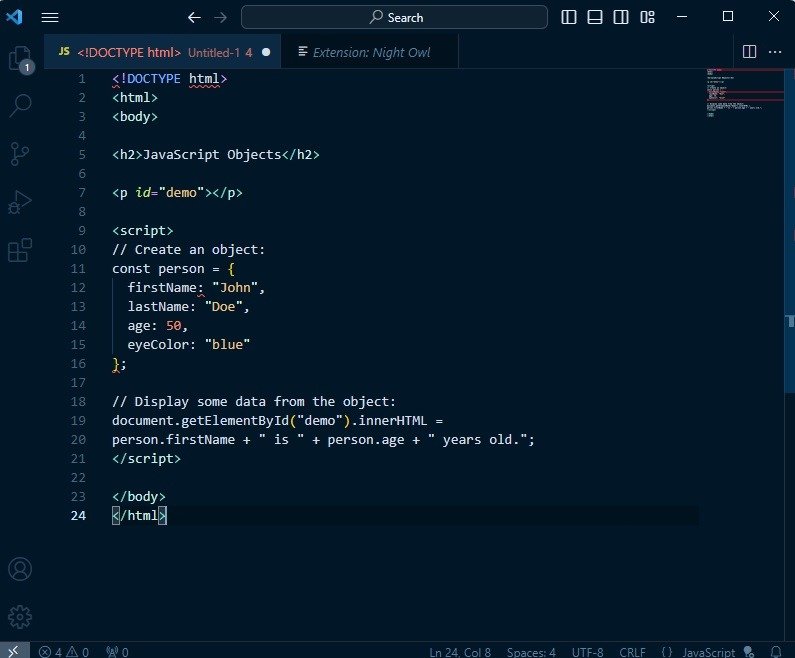Open the Accounts menu
Image resolution: width=795 pixels, height=658 pixels.
pos(20,569)
